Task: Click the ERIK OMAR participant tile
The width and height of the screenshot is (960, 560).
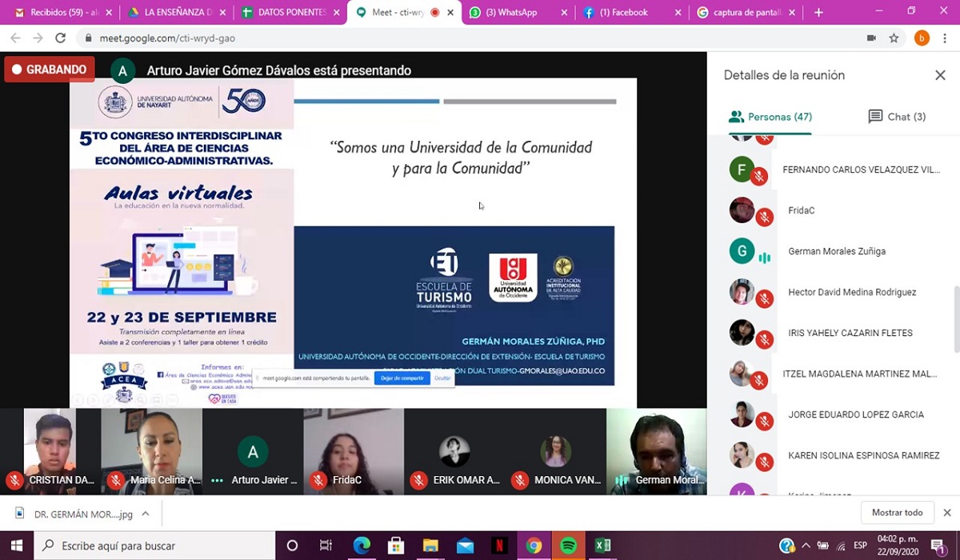Action: pos(454,451)
